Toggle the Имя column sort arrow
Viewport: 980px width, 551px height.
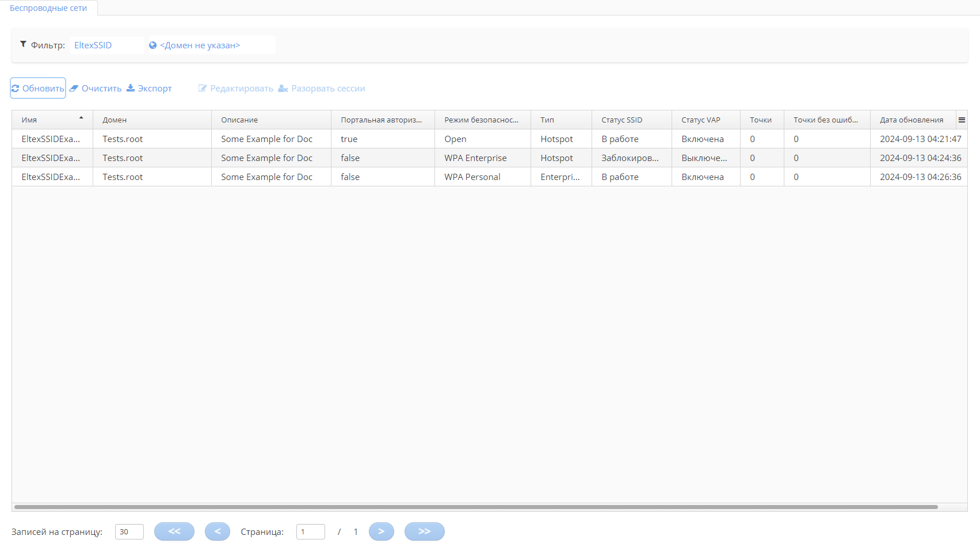click(x=81, y=118)
